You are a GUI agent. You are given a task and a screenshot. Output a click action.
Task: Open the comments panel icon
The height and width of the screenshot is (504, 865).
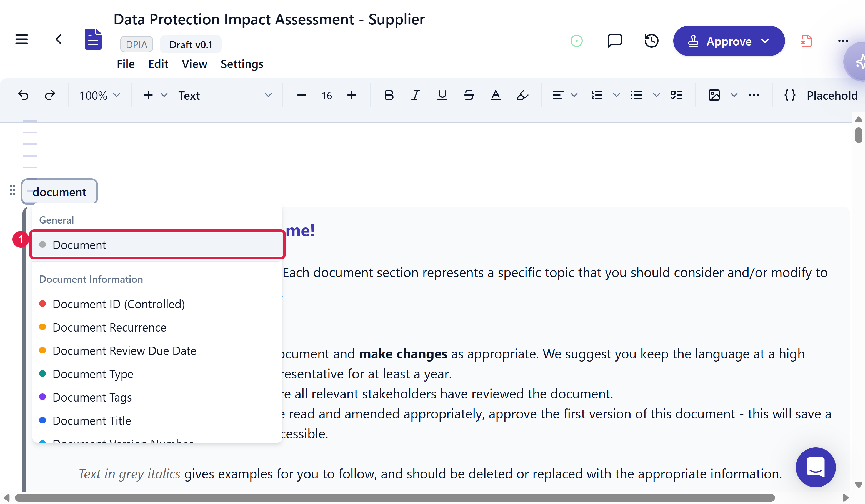pos(614,41)
